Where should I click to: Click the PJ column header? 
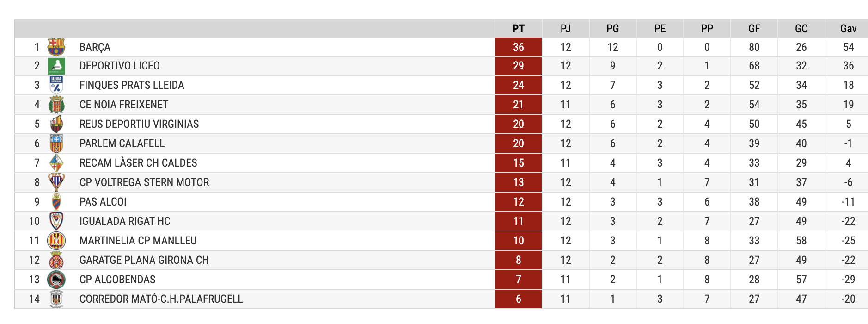[x=566, y=29]
